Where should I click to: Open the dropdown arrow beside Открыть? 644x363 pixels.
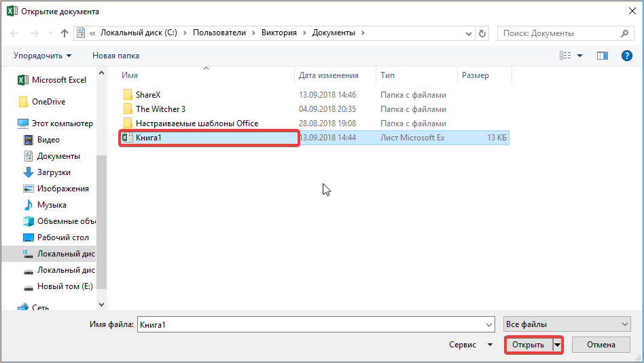pos(558,345)
